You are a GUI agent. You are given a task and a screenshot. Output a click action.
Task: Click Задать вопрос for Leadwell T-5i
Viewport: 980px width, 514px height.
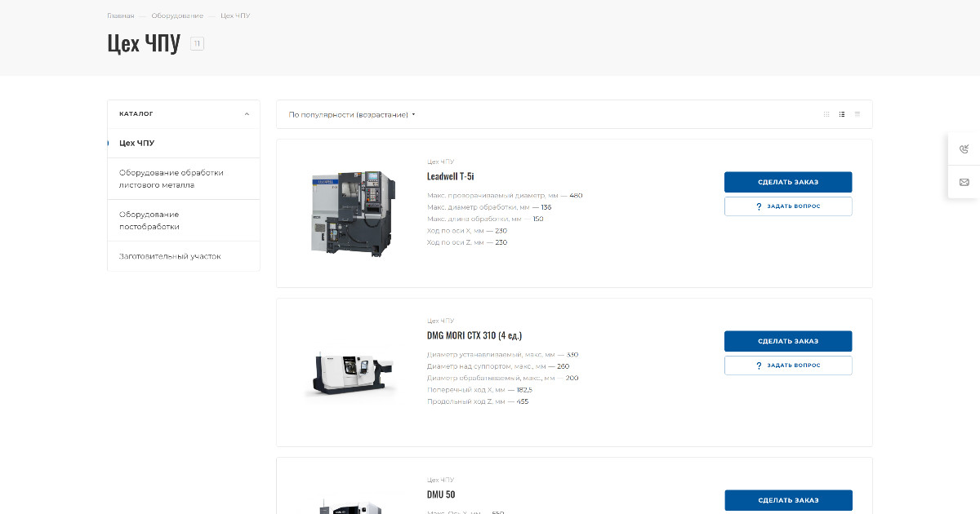pos(788,206)
